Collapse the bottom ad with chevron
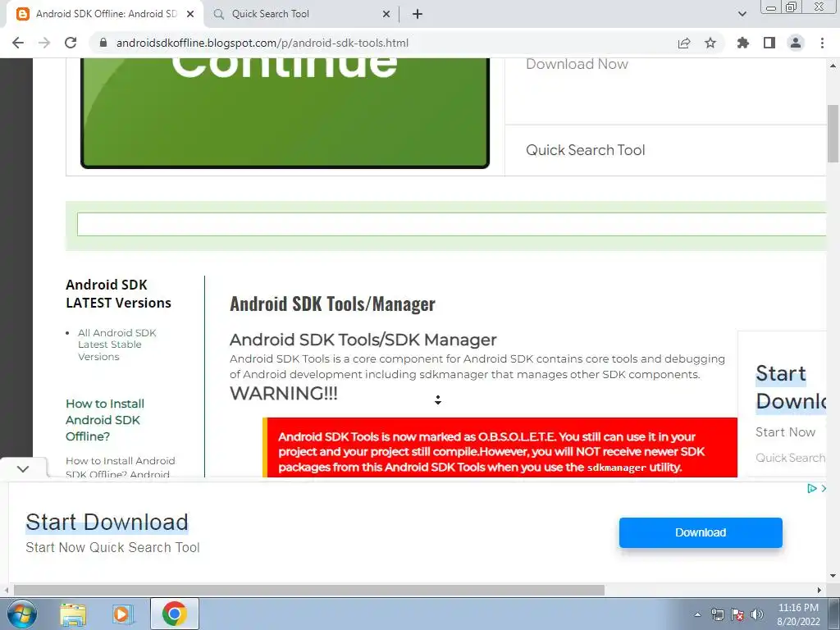840x630 pixels. coord(23,468)
